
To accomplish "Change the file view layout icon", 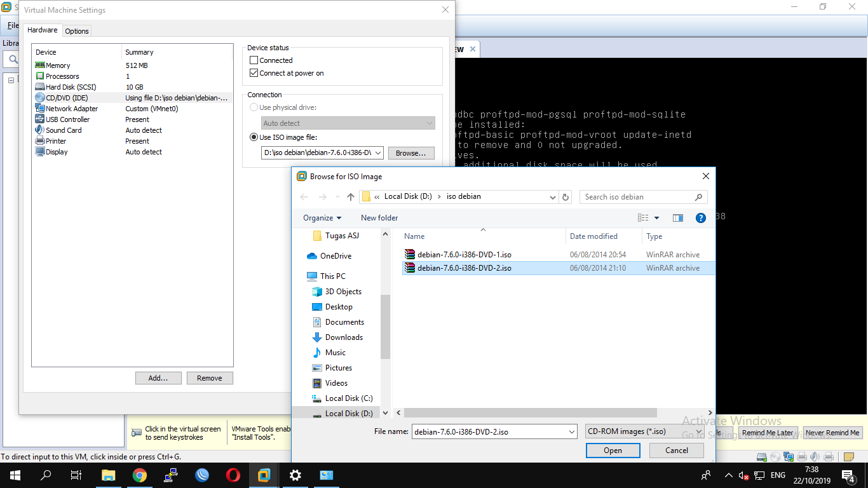I will 643,218.
